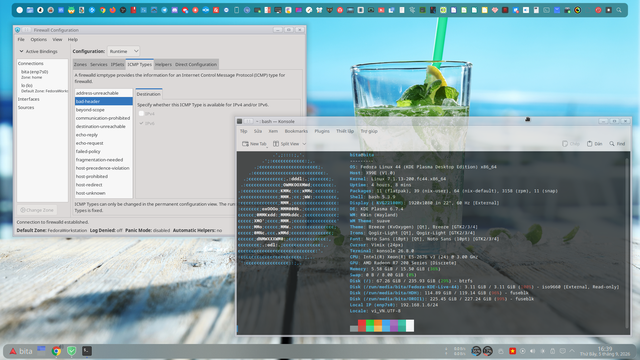Click New Tab in Konsole toolbar
This screenshot has width=640, height=360.
click(254, 144)
